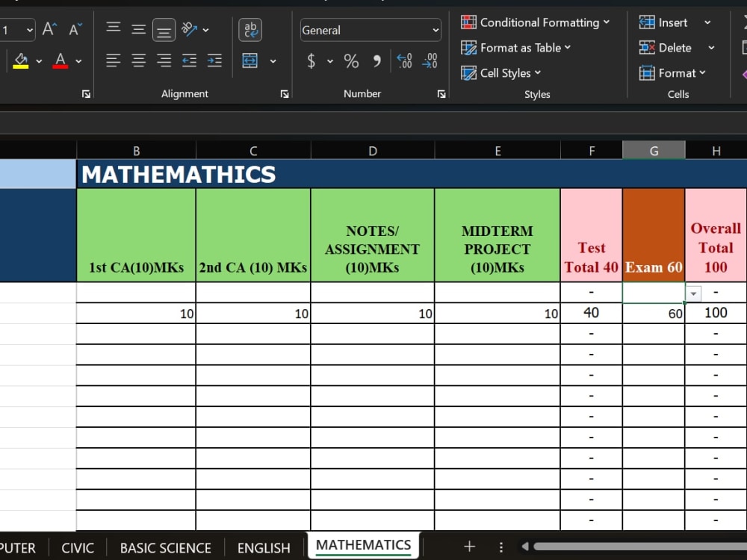
Task: Select the 1st CA(10)MKs header cell
Action: tap(136, 235)
